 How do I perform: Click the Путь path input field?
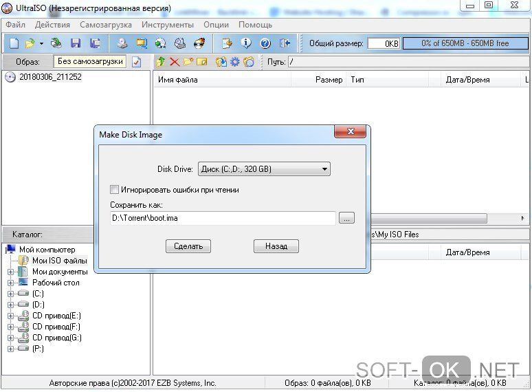[408, 62]
